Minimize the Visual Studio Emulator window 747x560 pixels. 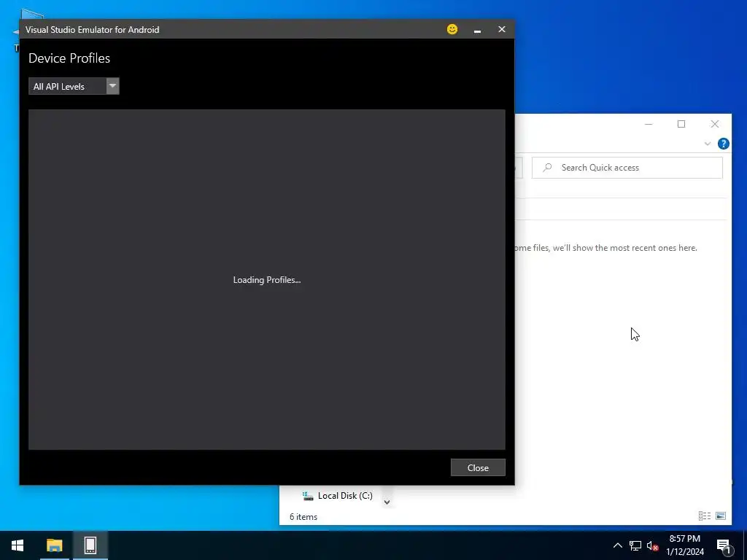coord(477,29)
